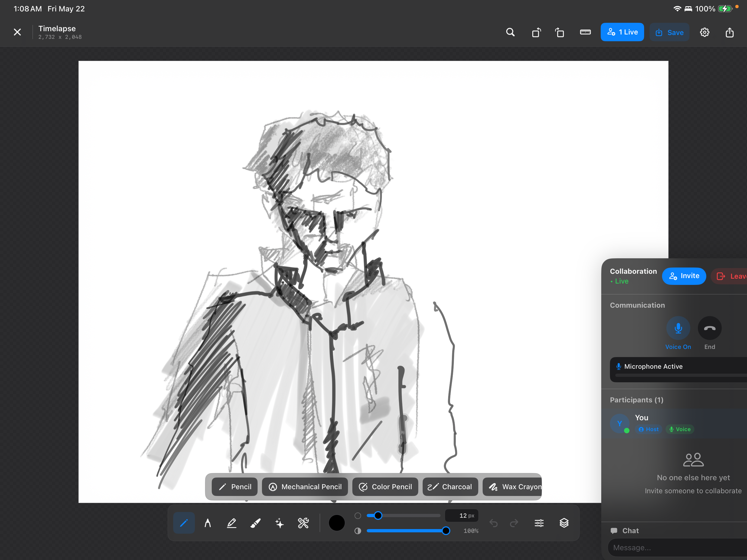The width and height of the screenshot is (747, 560).
Task: Redo the stroke
Action: (x=514, y=523)
